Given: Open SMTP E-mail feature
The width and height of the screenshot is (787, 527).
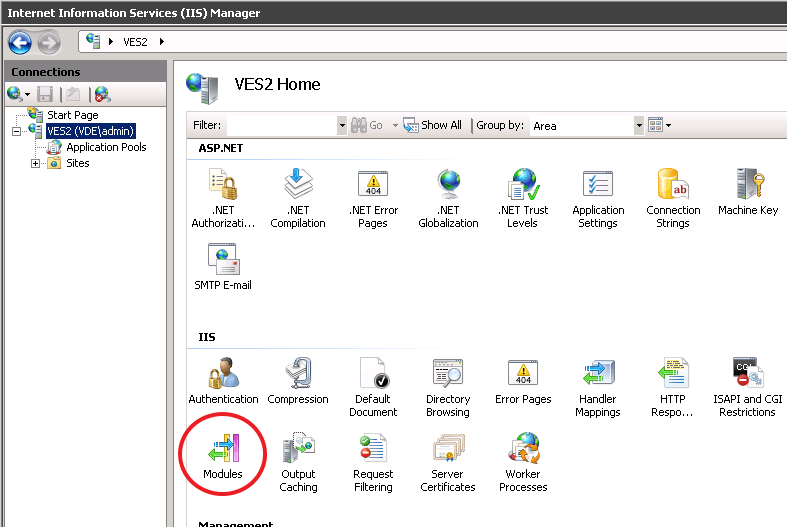Looking at the screenshot, I should click(x=223, y=267).
